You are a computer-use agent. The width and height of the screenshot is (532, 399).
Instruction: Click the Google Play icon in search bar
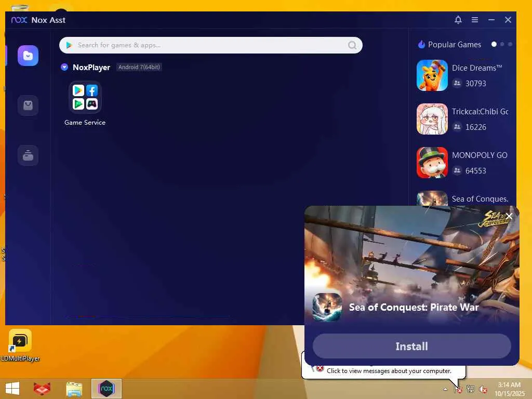69,45
